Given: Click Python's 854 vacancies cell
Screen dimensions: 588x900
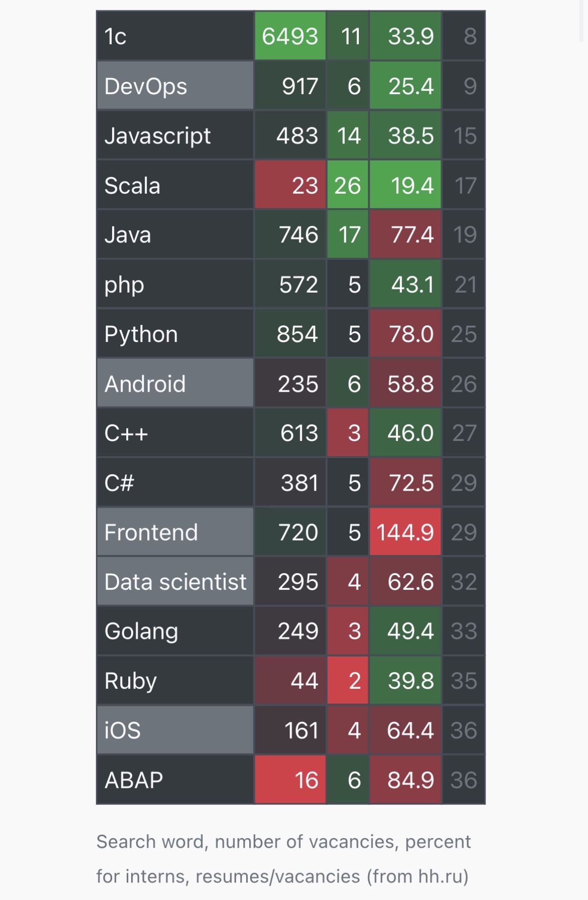Looking at the screenshot, I should pyautogui.click(x=290, y=334).
